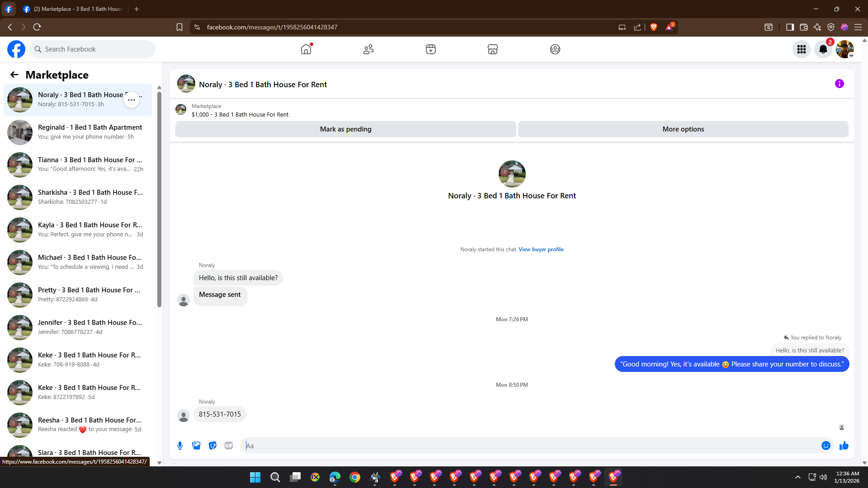The height and width of the screenshot is (488, 868).
Task: Open the account profile picture menu
Action: [x=844, y=49]
